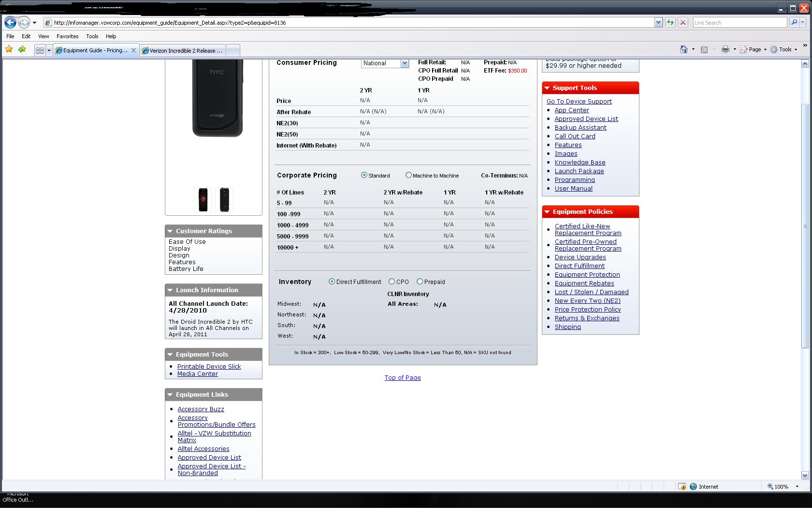The width and height of the screenshot is (812, 508).
Task: Click the browser Back arrow button
Action: pos(10,22)
